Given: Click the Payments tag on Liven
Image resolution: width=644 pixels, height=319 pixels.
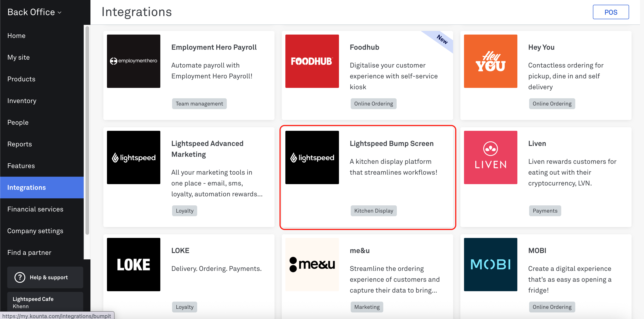Looking at the screenshot, I should point(545,211).
